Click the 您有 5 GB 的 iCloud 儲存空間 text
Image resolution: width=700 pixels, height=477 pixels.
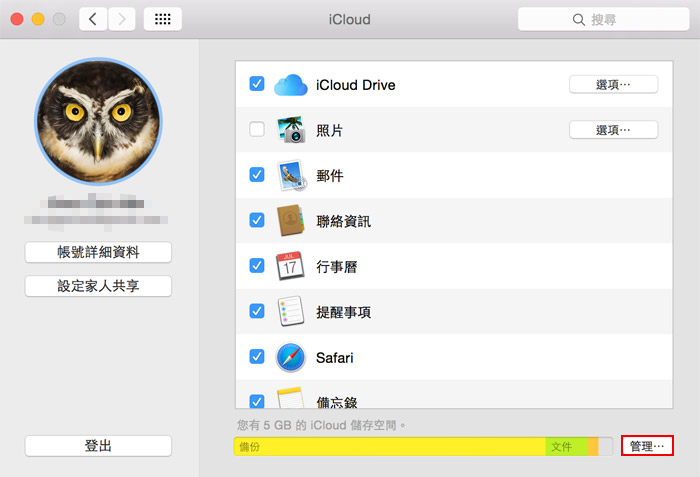pyautogui.click(x=321, y=425)
